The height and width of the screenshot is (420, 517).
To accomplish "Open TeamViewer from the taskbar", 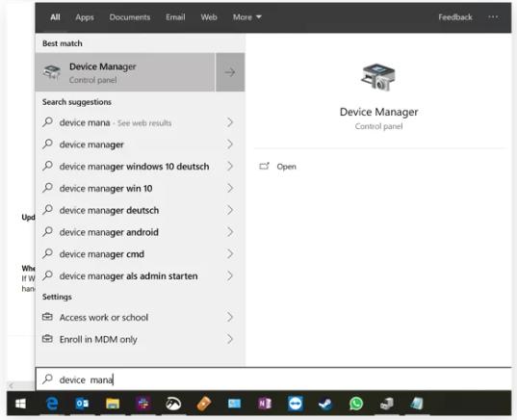I will click(296, 404).
